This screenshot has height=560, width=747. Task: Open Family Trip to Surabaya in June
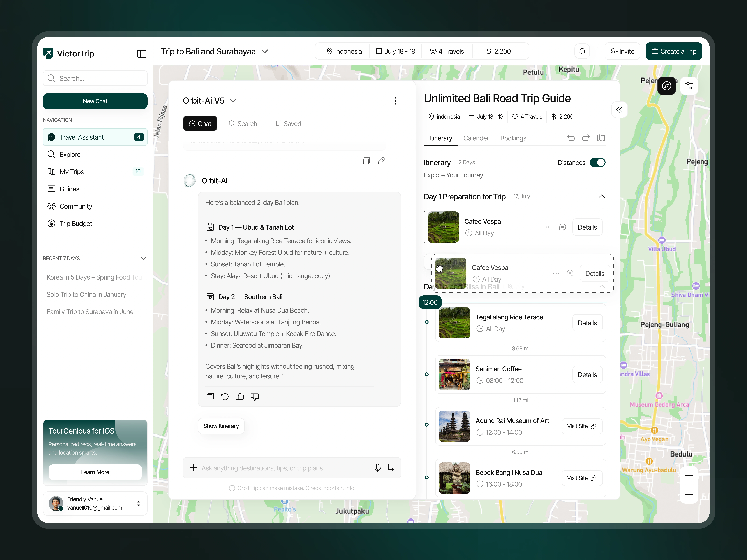(x=90, y=312)
